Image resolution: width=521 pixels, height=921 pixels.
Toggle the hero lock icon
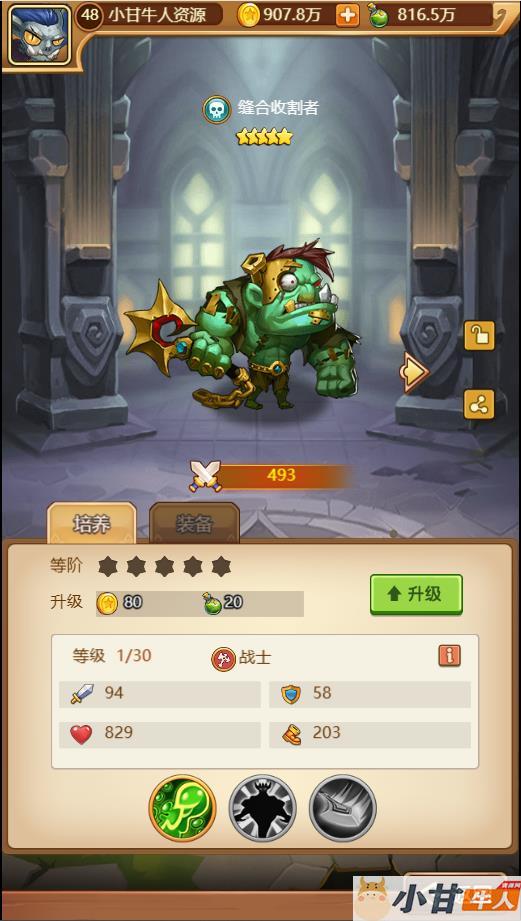pyautogui.click(x=479, y=336)
